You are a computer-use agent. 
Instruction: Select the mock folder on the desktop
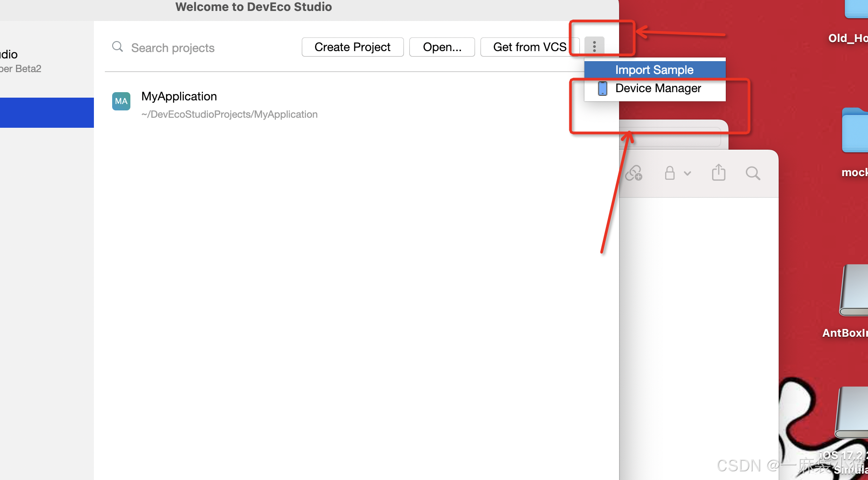coord(854,131)
